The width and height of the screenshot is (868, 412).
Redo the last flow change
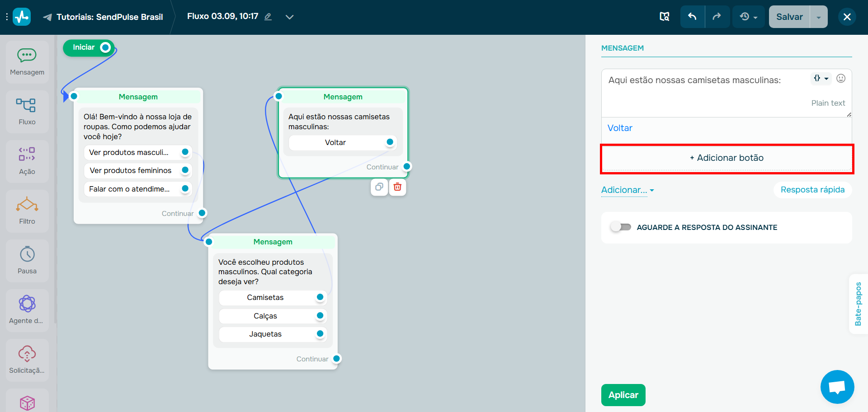(717, 16)
